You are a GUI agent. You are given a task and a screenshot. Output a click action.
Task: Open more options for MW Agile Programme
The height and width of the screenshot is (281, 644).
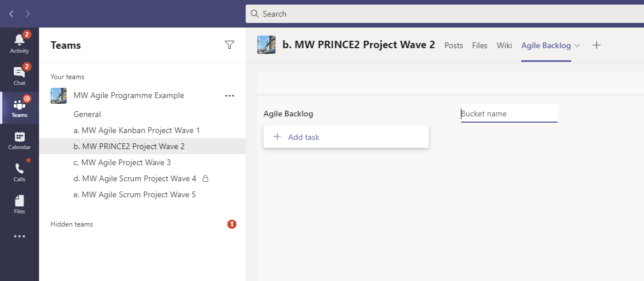tap(230, 96)
